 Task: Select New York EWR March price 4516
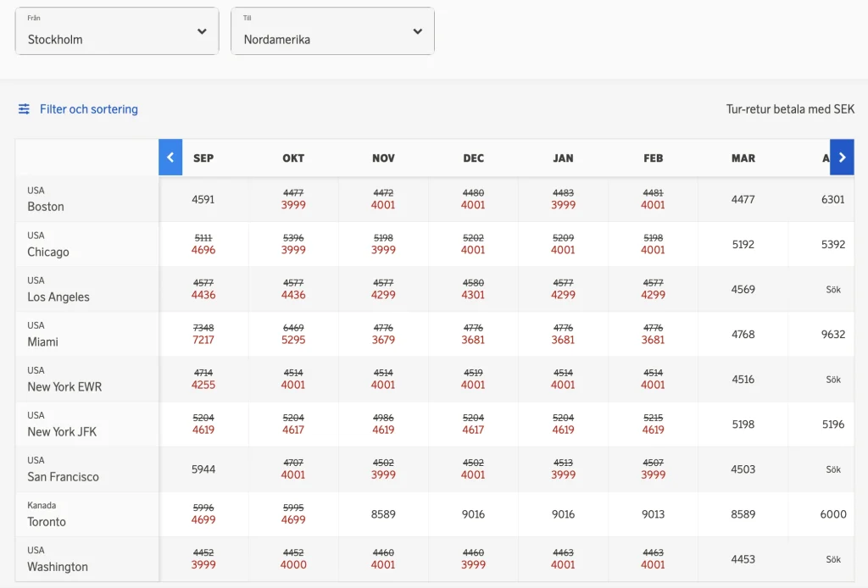(x=743, y=380)
